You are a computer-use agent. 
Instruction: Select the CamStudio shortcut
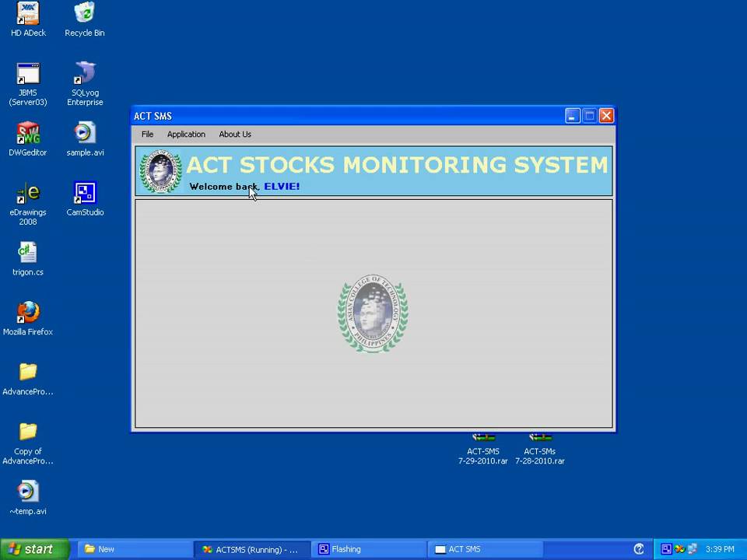click(85, 199)
